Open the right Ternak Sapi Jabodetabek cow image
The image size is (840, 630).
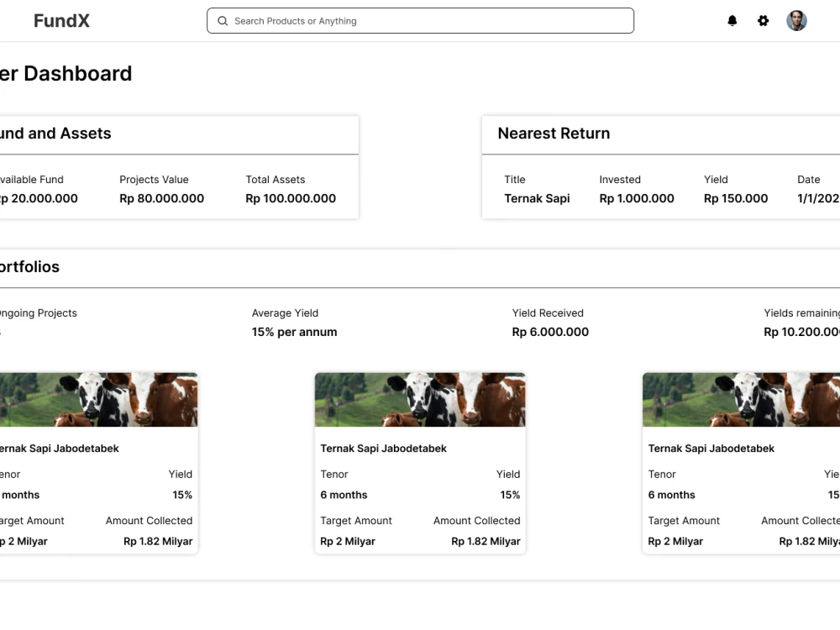tap(742, 400)
